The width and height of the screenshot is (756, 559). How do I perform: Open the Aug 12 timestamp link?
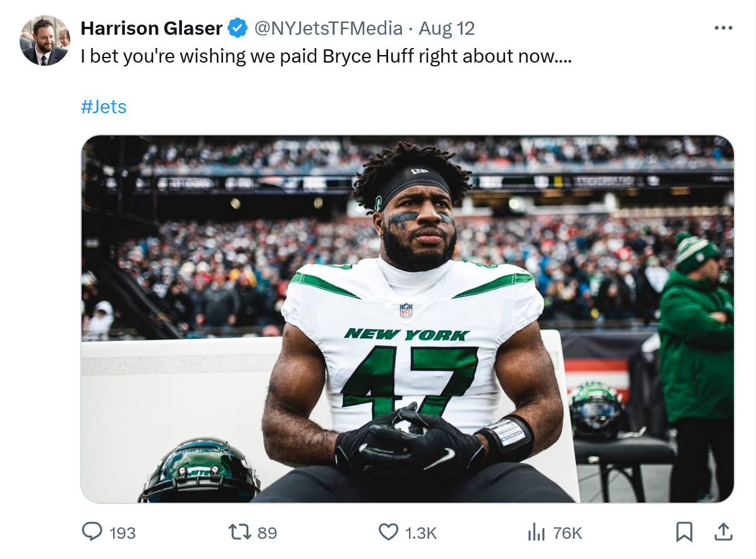pyautogui.click(x=447, y=28)
